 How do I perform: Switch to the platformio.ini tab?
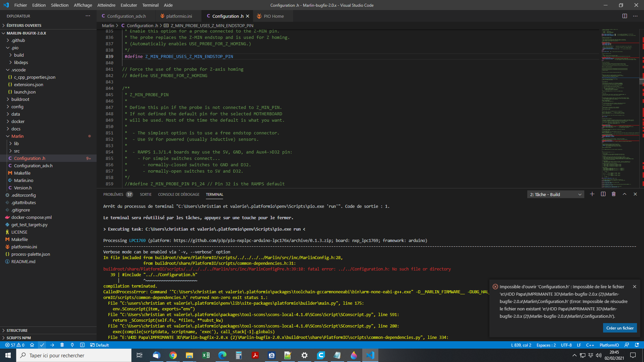[x=179, y=16]
